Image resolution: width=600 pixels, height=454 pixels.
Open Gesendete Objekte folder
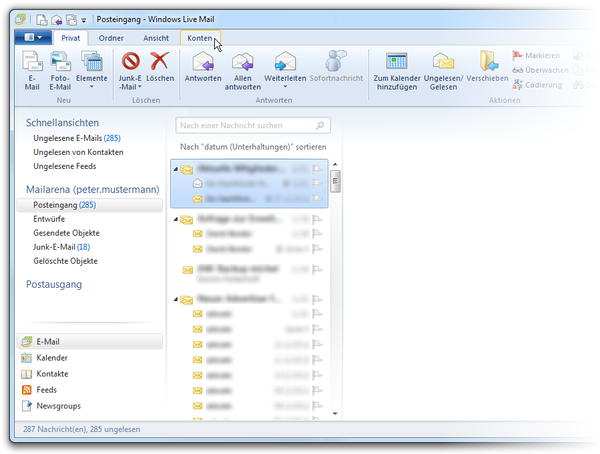(x=66, y=233)
